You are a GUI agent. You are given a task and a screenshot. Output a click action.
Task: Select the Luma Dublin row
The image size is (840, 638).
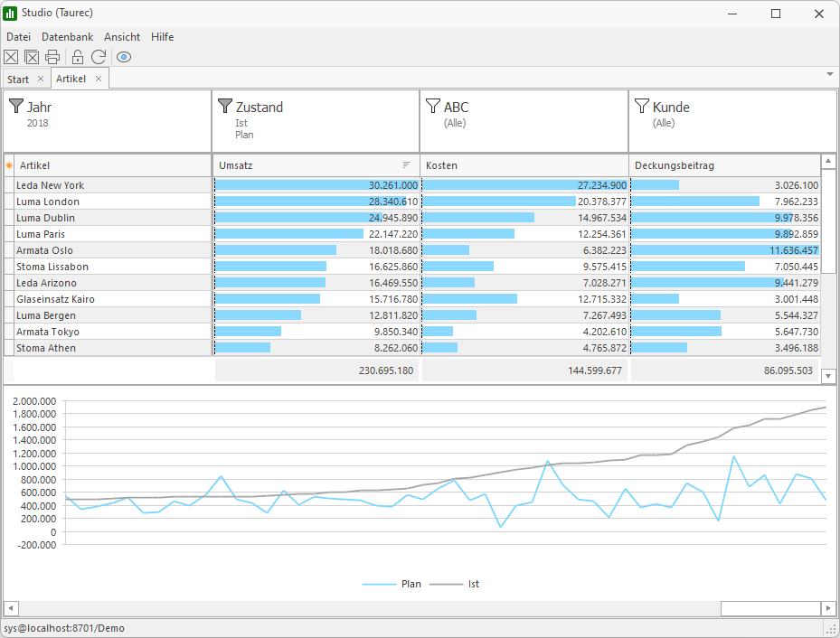click(x=45, y=218)
